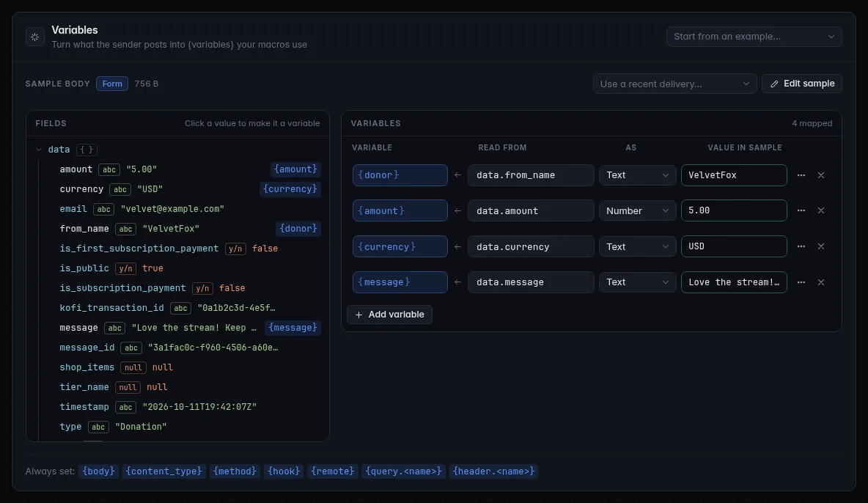Click the kofi_transaction_id value
Image resolution: width=868 pixels, height=503 pixels.
[x=236, y=308]
